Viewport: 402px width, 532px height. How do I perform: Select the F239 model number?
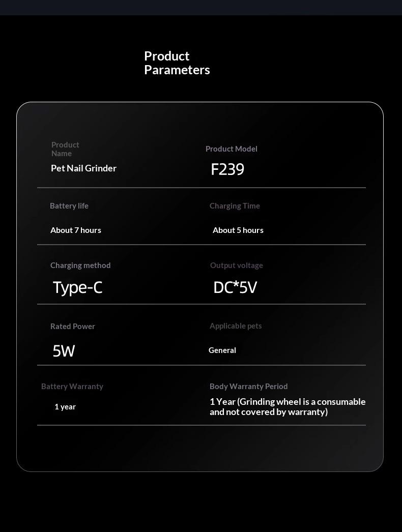[x=227, y=169]
